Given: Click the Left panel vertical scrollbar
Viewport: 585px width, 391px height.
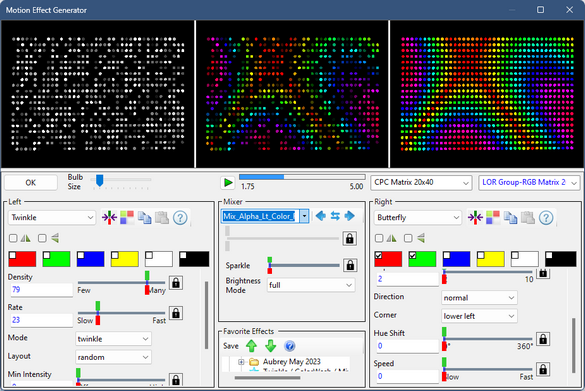Looking at the screenshot, I should (x=206, y=315).
